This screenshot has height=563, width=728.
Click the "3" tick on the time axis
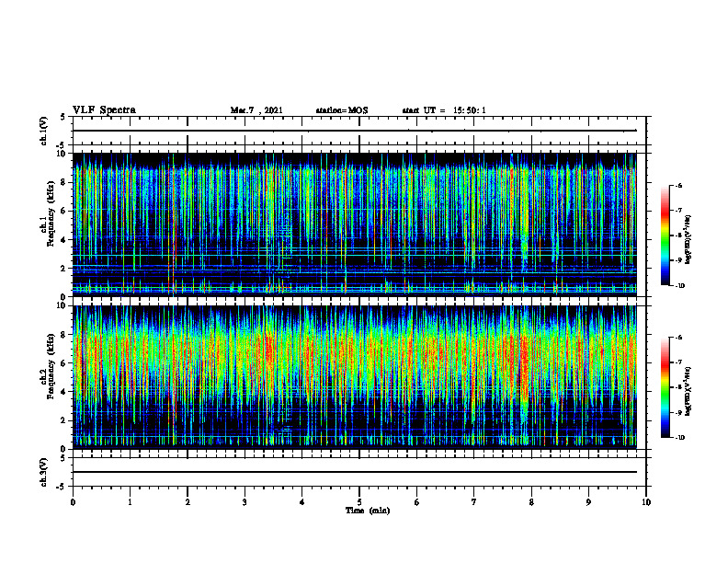(245, 502)
